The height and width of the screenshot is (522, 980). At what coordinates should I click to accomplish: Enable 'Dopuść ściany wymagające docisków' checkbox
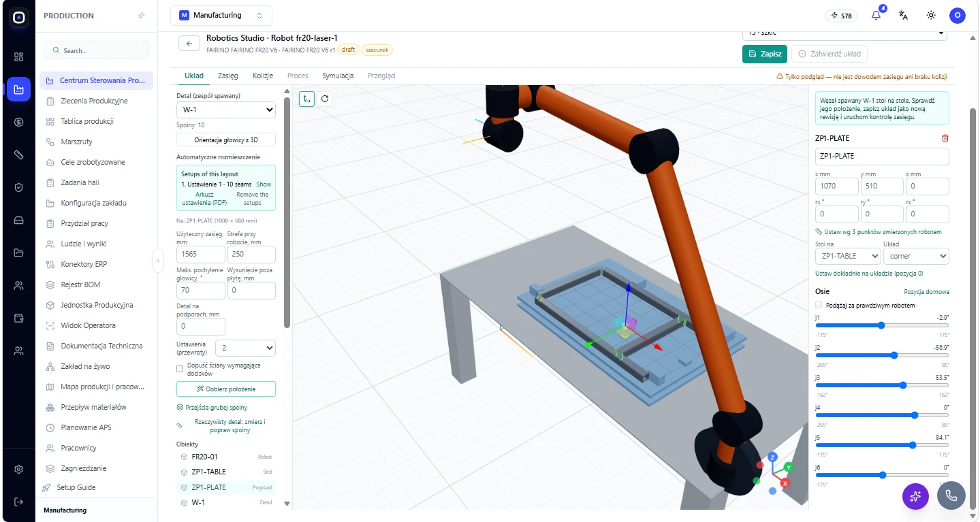[180, 369]
